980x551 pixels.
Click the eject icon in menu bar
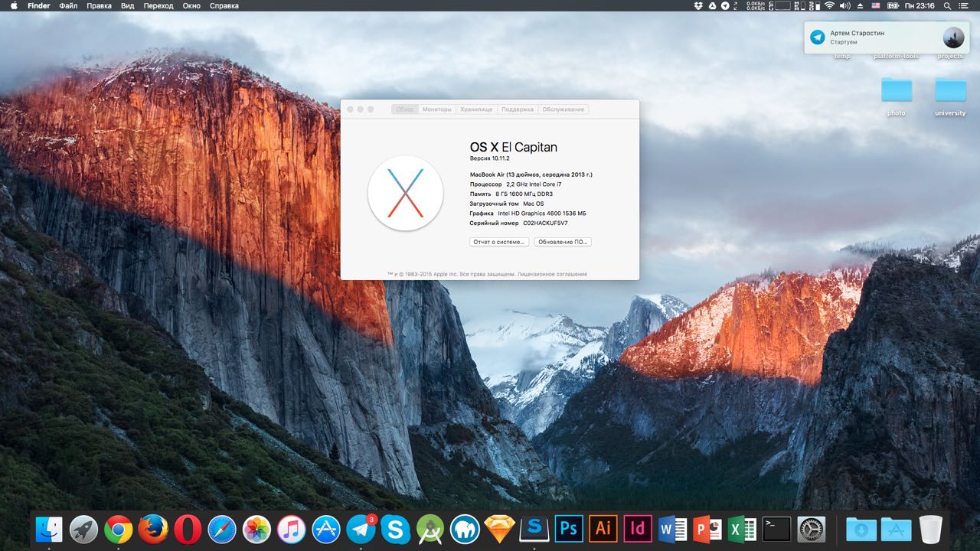point(861,5)
